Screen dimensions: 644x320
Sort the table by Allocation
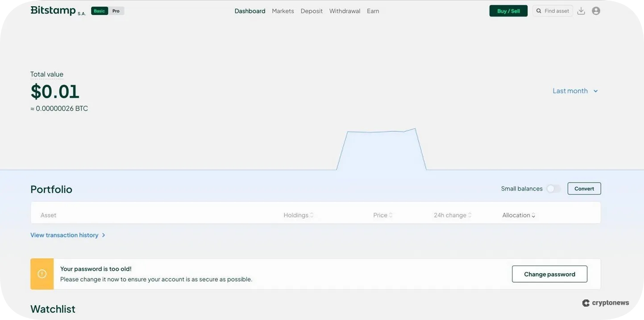[x=517, y=214]
